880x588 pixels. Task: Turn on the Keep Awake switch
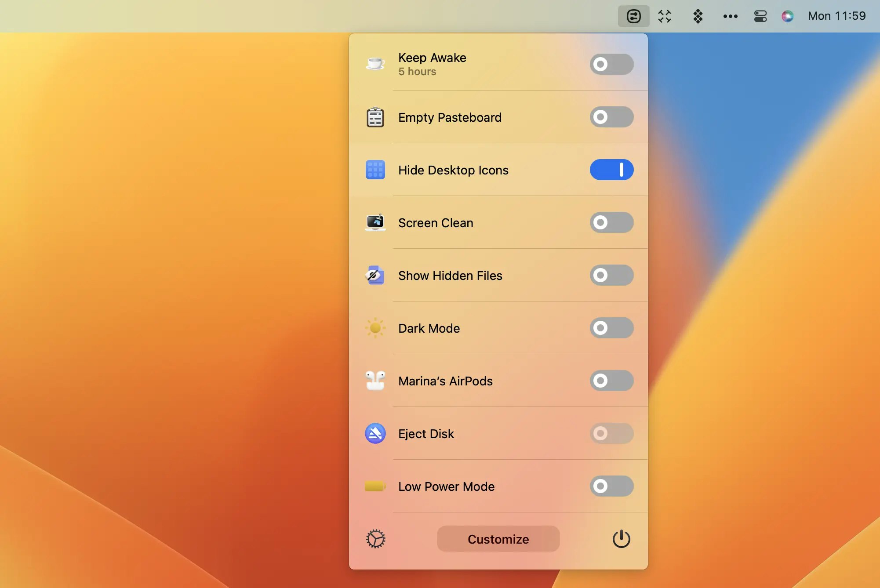(611, 64)
